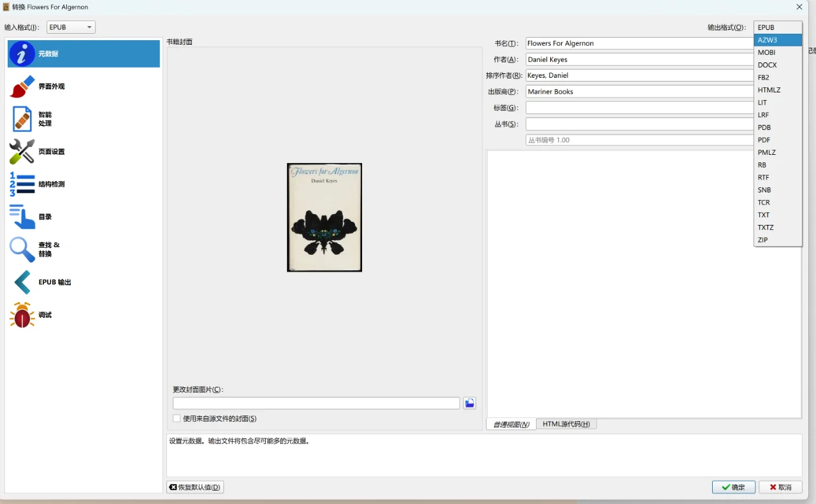Viewport: 816px width, 504px height.
Task: Select FB2 in the format list
Action: point(778,77)
